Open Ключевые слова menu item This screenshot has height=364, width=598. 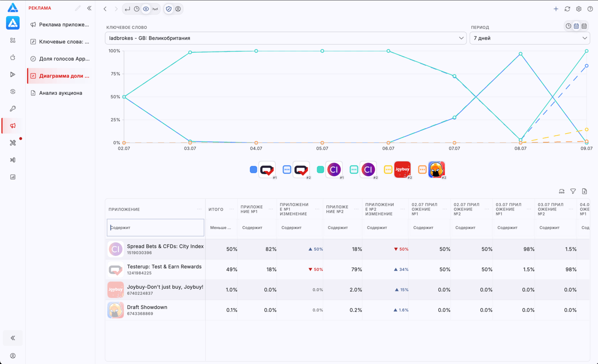coord(60,42)
